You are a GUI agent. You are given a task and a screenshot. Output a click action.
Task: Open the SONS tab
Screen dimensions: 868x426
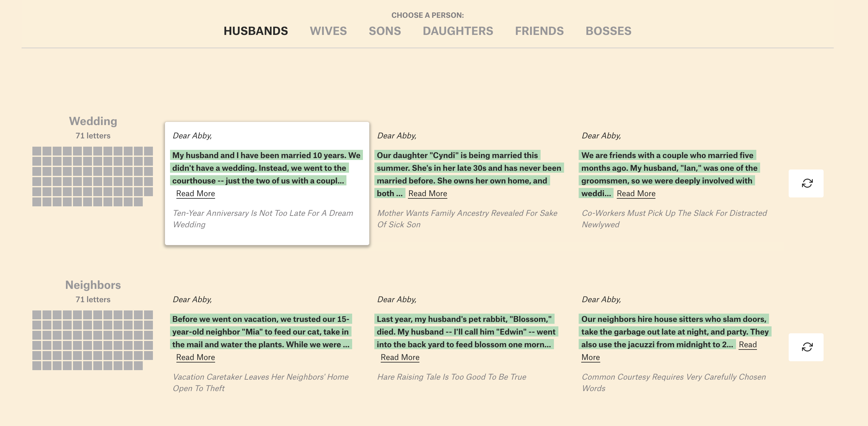[385, 31]
